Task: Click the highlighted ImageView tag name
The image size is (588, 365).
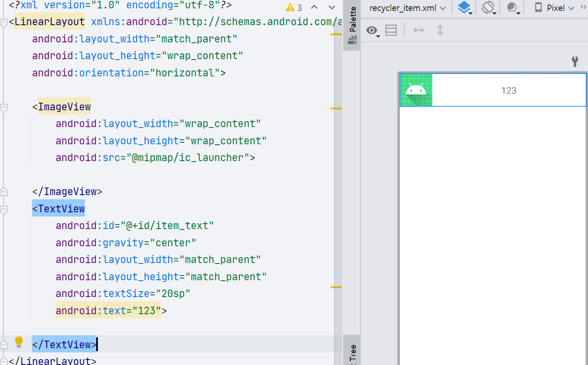Action: (64, 107)
